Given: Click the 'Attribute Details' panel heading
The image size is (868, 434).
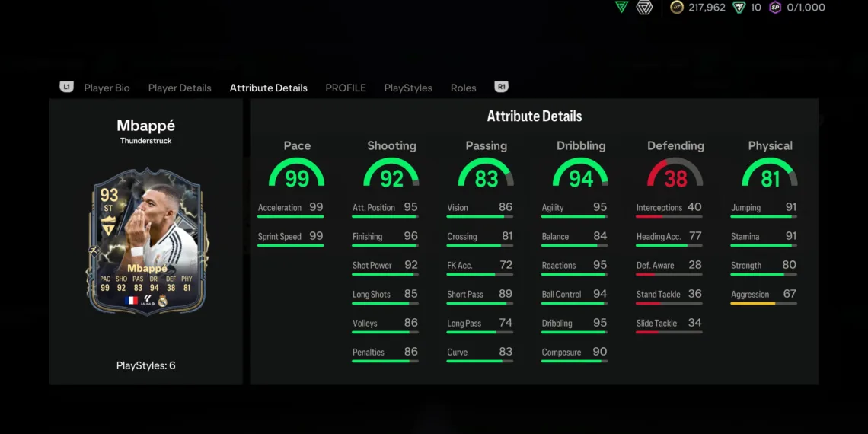Looking at the screenshot, I should pyautogui.click(x=535, y=116).
